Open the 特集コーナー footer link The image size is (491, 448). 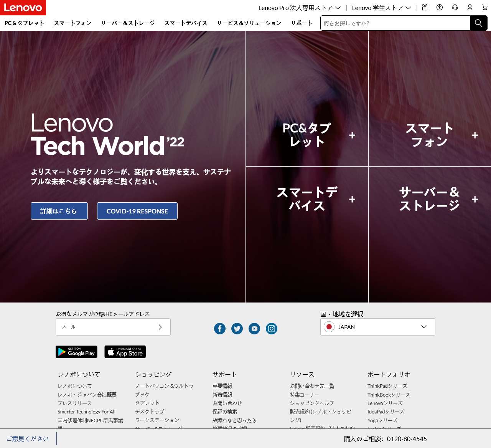click(x=305, y=395)
